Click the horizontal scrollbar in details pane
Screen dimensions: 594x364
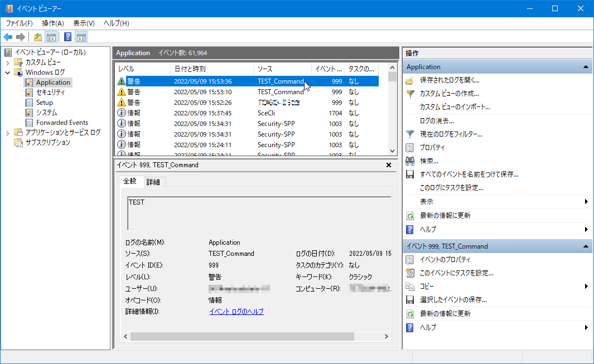(242, 337)
